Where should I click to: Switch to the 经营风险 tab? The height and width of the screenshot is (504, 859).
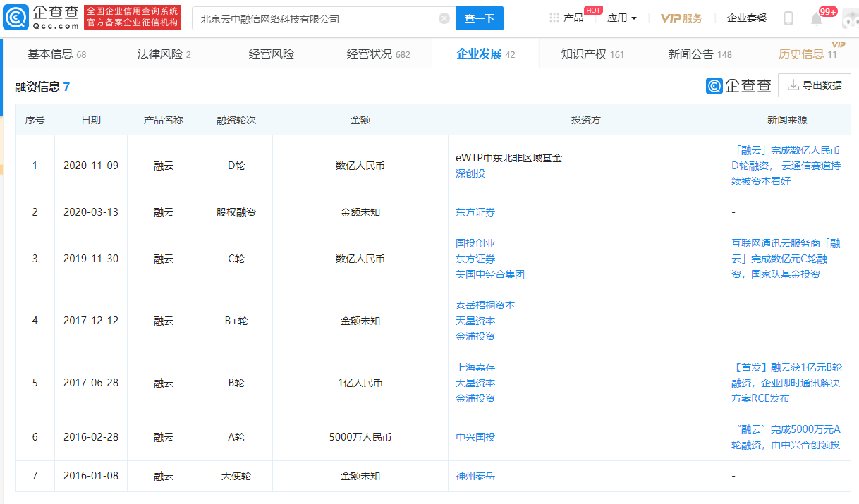pos(272,54)
